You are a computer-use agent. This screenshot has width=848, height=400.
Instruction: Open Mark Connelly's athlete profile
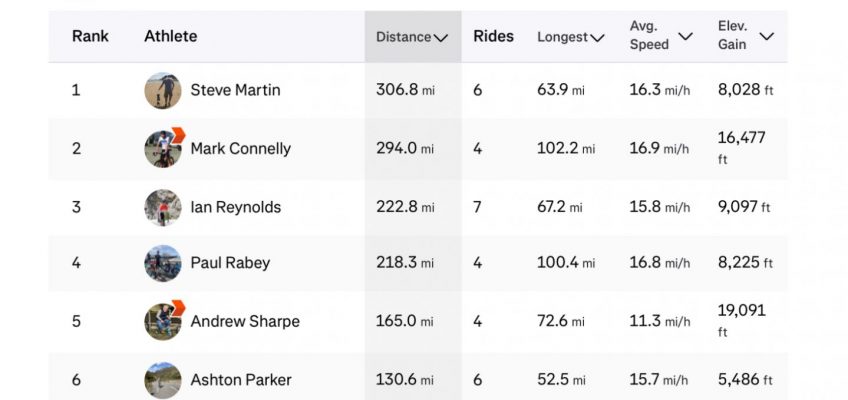240,149
